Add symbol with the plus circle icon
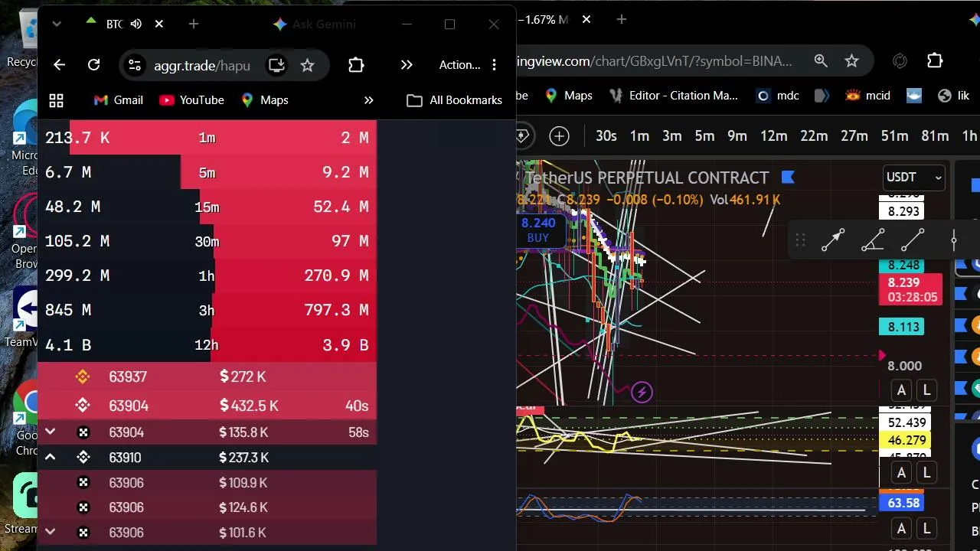This screenshot has width=980, height=551. (x=560, y=136)
